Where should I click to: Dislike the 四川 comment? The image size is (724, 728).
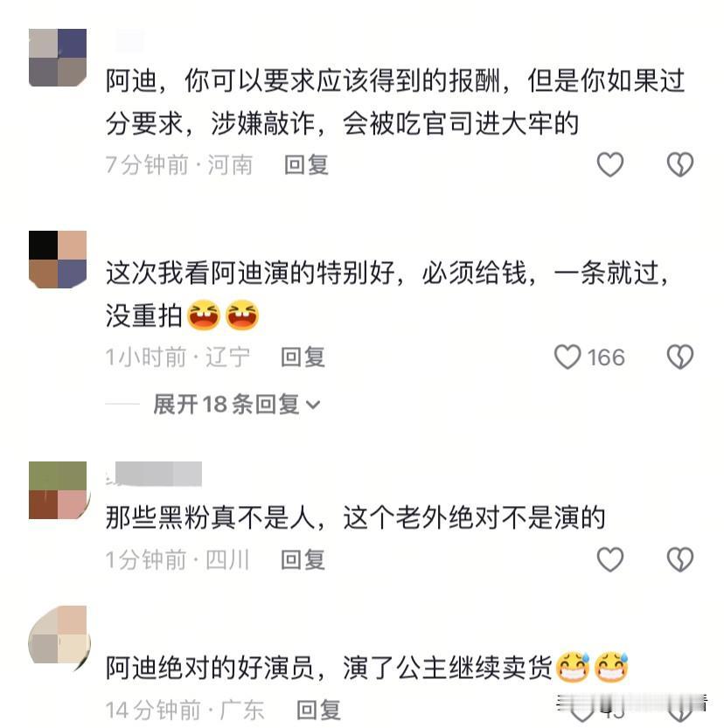[x=680, y=559]
